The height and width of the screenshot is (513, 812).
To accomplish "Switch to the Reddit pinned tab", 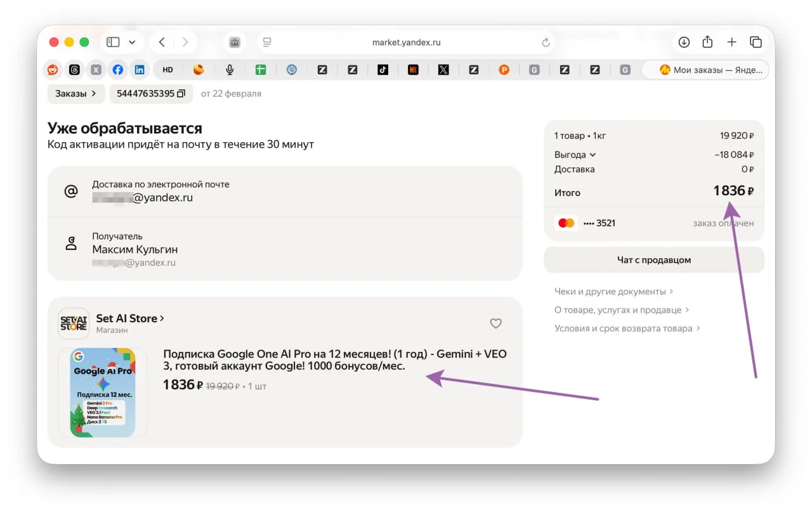I will 53,70.
